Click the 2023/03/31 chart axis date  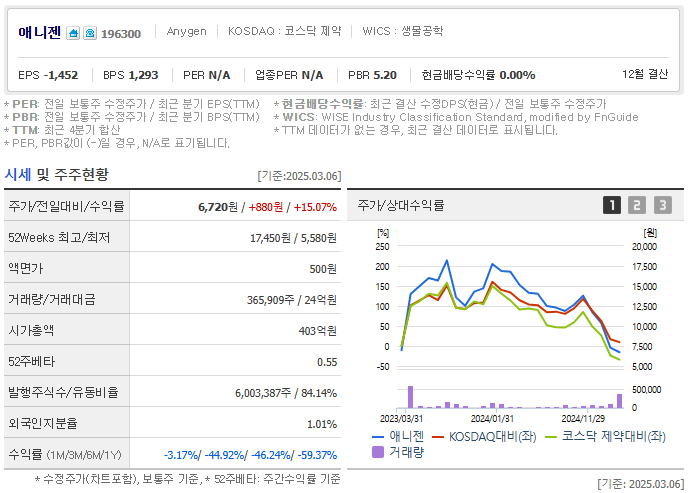[x=401, y=419]
